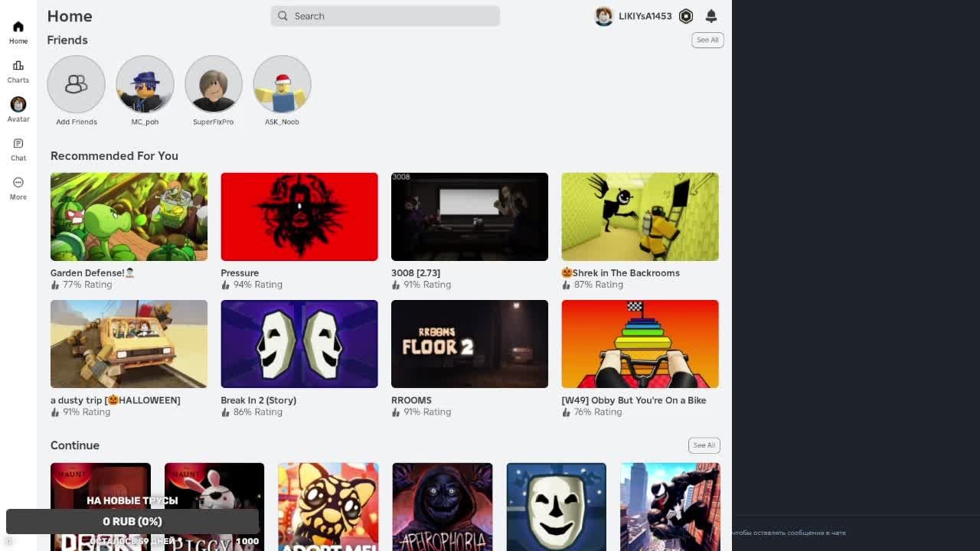
Task: Open a dusty trip game thumbnail
Action: 129,344
